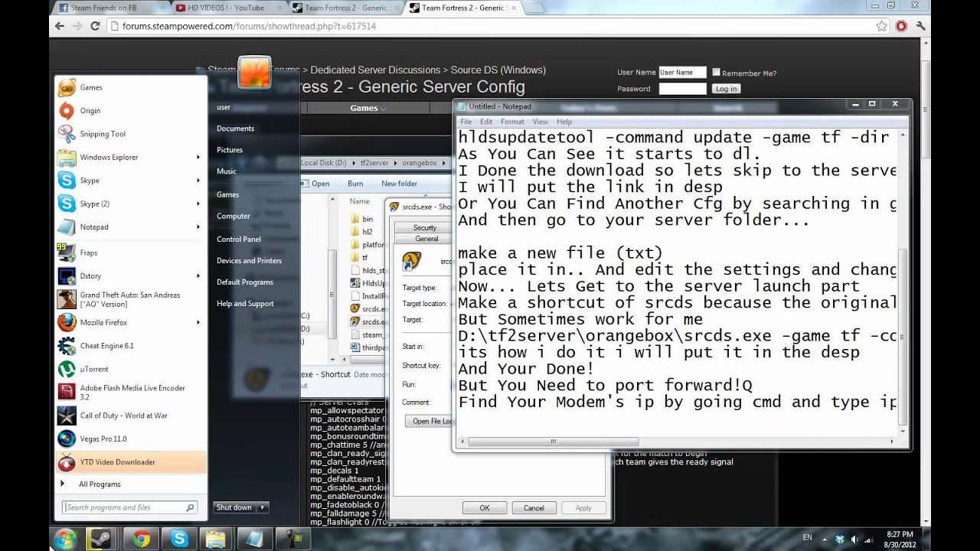Click the forum User Name field
980x551 pixels.
coord(682,73)
